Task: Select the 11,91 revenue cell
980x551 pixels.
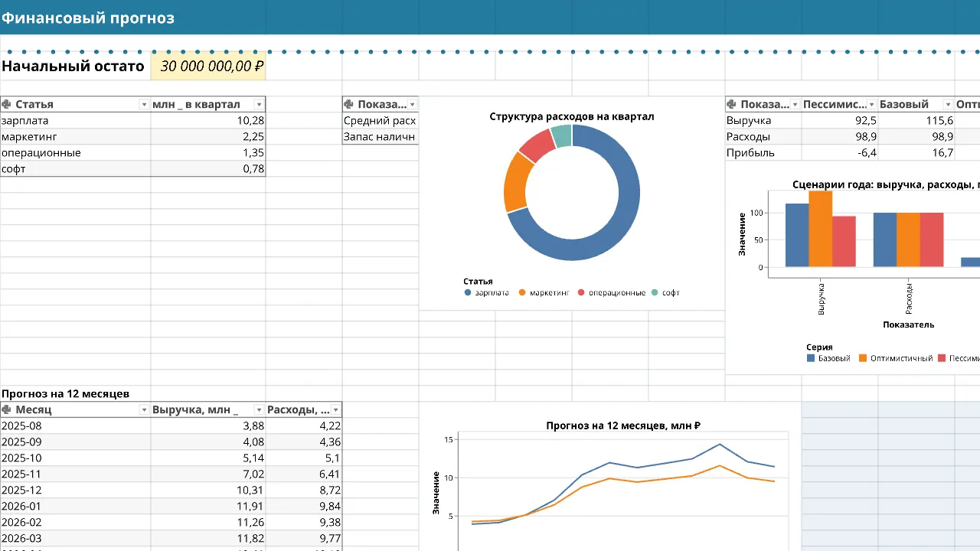Action: (208, 507)
